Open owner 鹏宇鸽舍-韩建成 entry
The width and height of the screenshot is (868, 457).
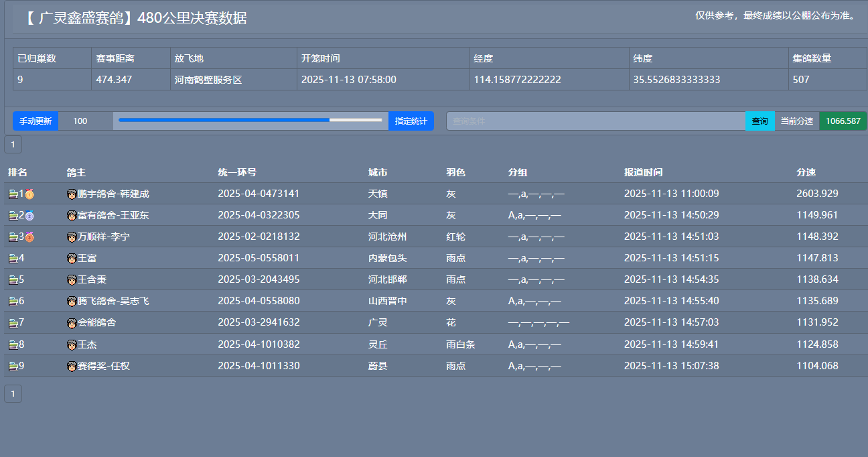pos(113,194)
